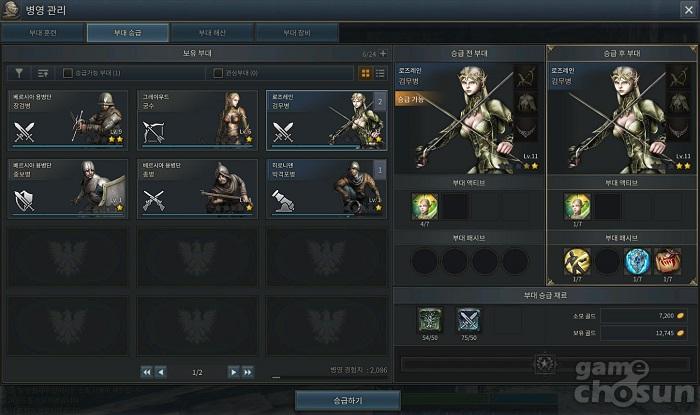Screen dimensions: 700x415
Task: Select the crossed swords upgrade material
Action: coord(468,320)
